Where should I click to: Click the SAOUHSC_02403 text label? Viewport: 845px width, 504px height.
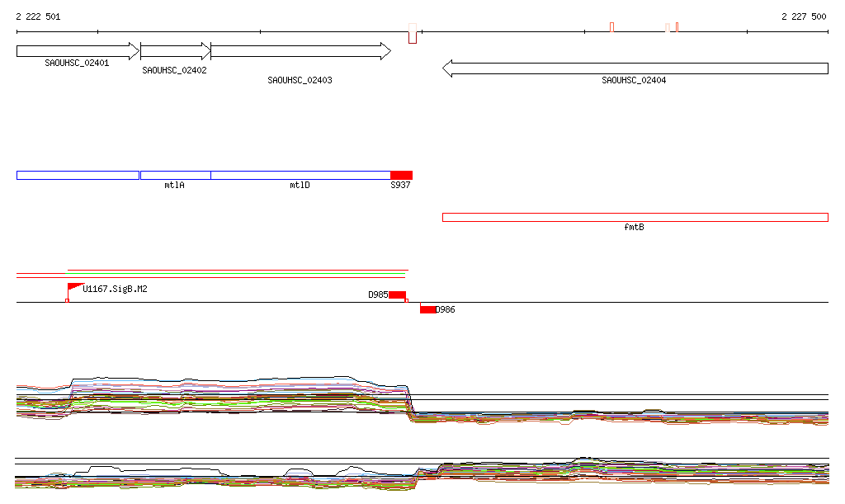pyautogui.click(x=300, y=80)
